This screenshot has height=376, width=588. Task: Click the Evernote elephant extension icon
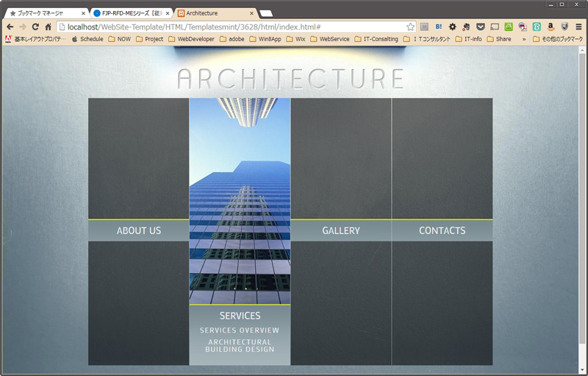coord(466,26)
